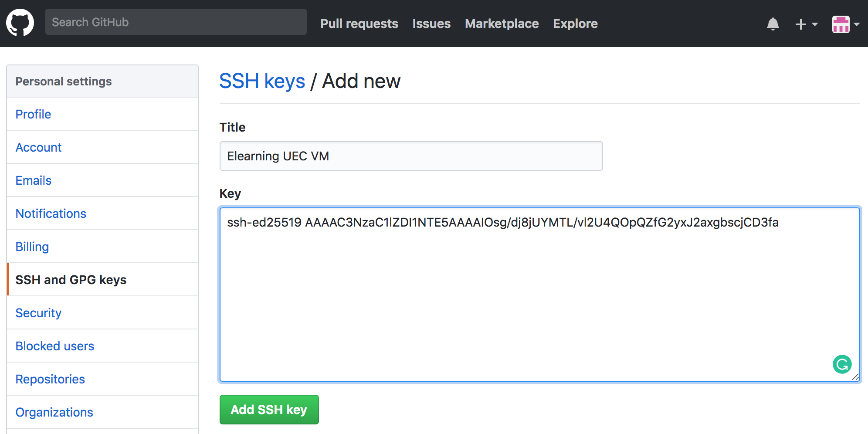Open the Explore page

pyautogui.click(x=575, y=24)
